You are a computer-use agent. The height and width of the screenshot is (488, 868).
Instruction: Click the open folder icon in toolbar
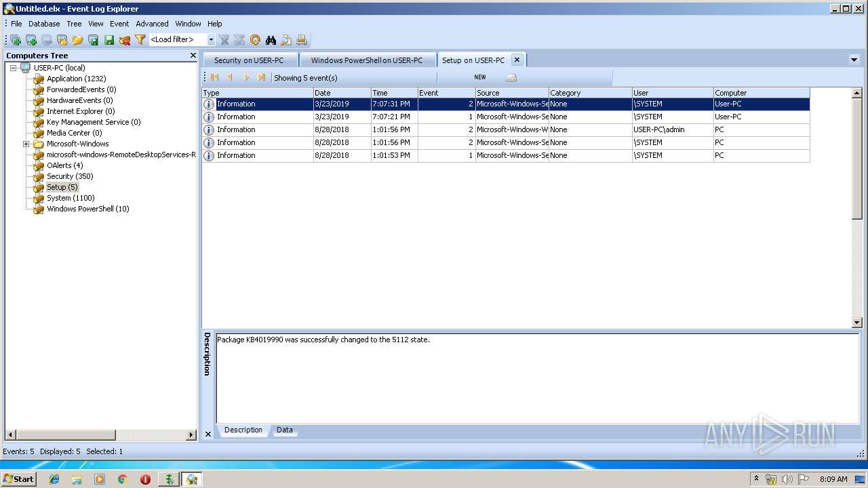click(x=77, y=40)
